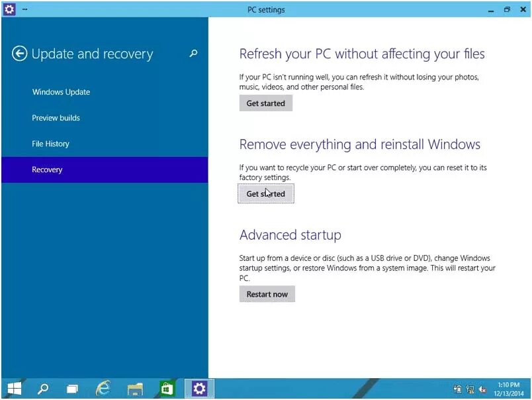The width and height of the screenshot is (532, 400).
Task: Click the muted volume tray icon
Action: click(x=482, y=389)
